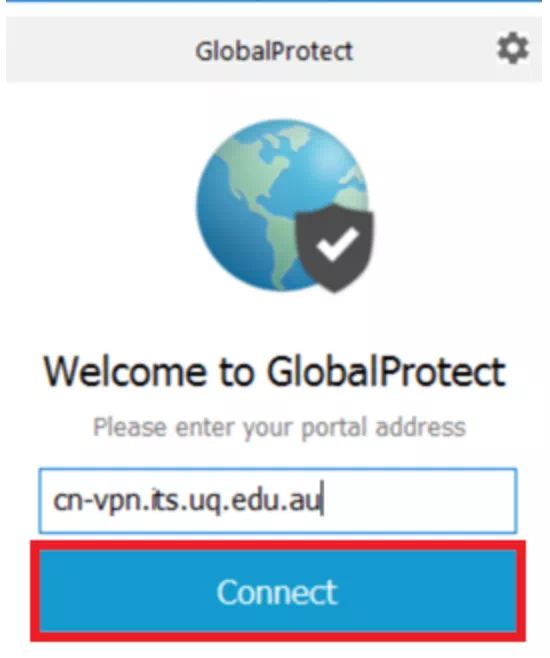
Task: Place cursor after cn-vpn.its.uq.edu.au text
Action: [x=321, y=501]
